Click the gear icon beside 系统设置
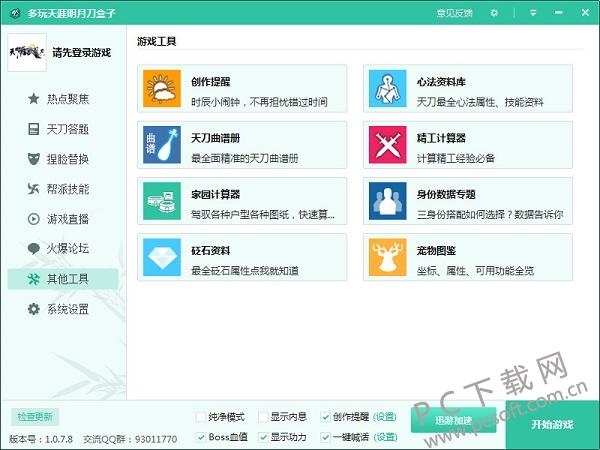Screen dimensions: 600x450 click(34, 309)
